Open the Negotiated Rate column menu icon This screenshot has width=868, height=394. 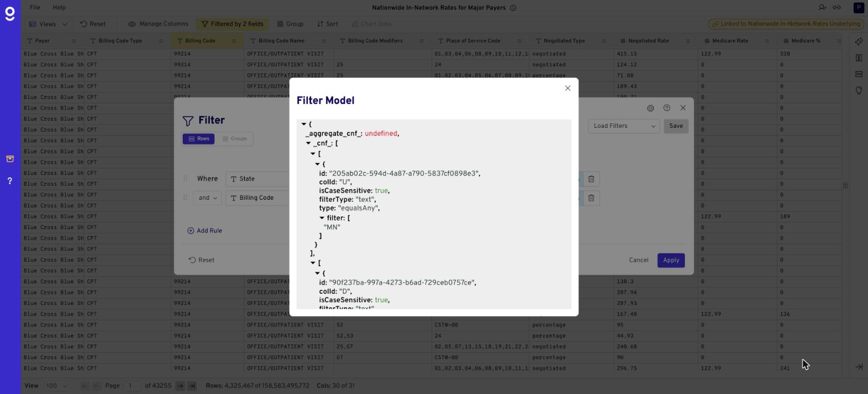point(688,41)
